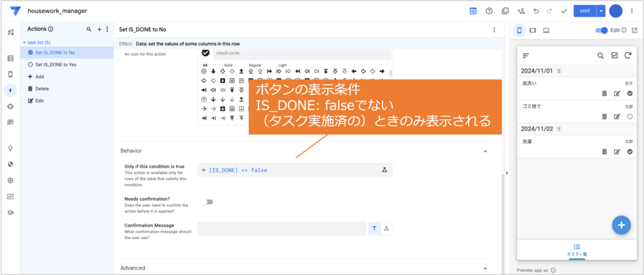Open the AppSheet logo home

click(x=16, y=11)
